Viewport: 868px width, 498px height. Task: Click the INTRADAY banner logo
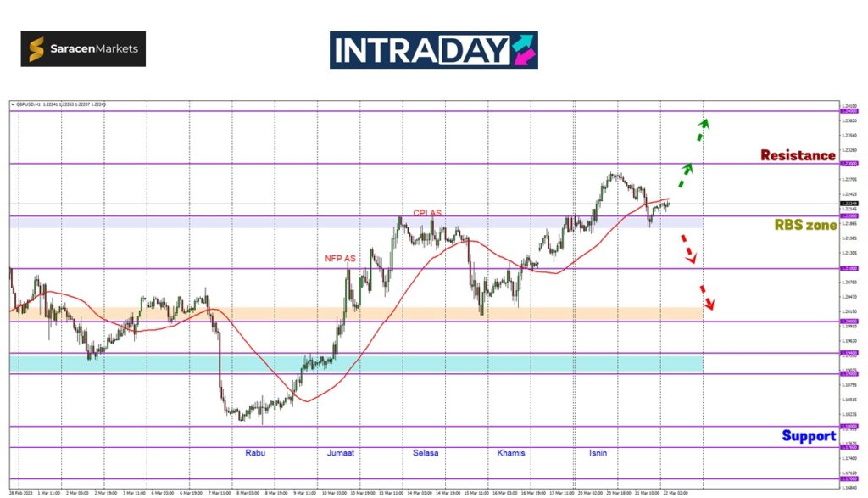click(x=433, y=50)
